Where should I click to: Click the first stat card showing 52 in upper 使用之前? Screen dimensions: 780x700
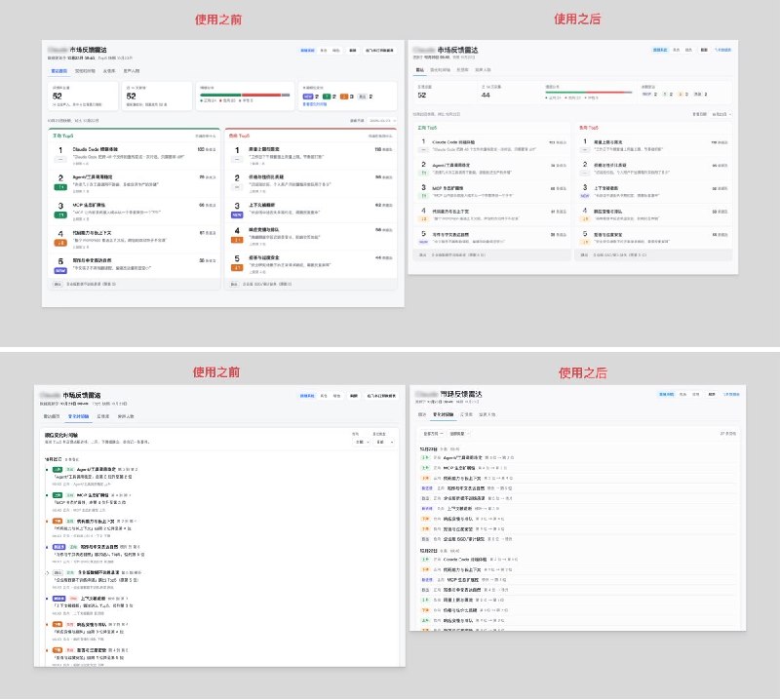click(83, 96)
